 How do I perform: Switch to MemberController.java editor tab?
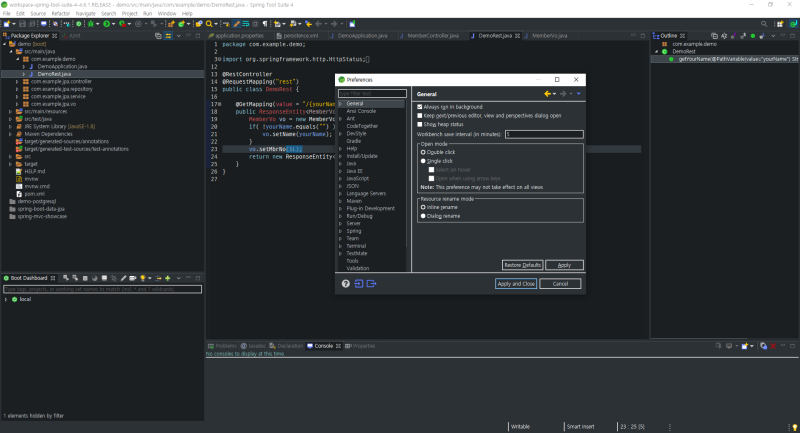[432, 35]
